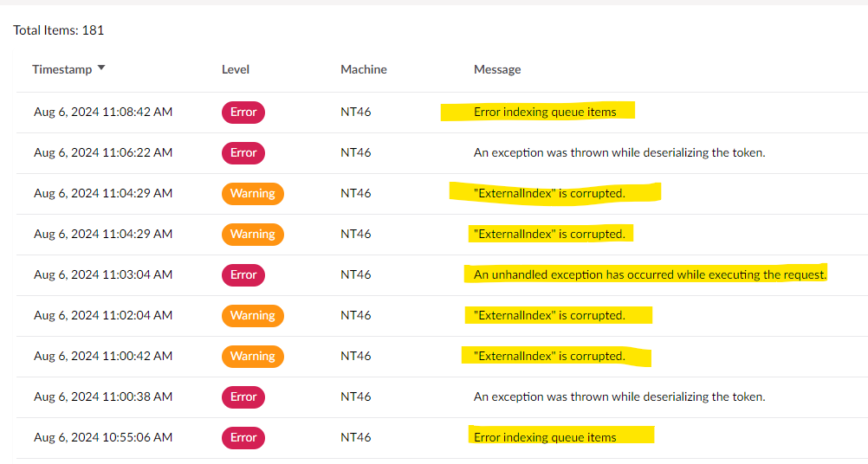The image size is (868, 464).
Task: Click the Error badge at 10:55:06 AM
Action: 243,437
